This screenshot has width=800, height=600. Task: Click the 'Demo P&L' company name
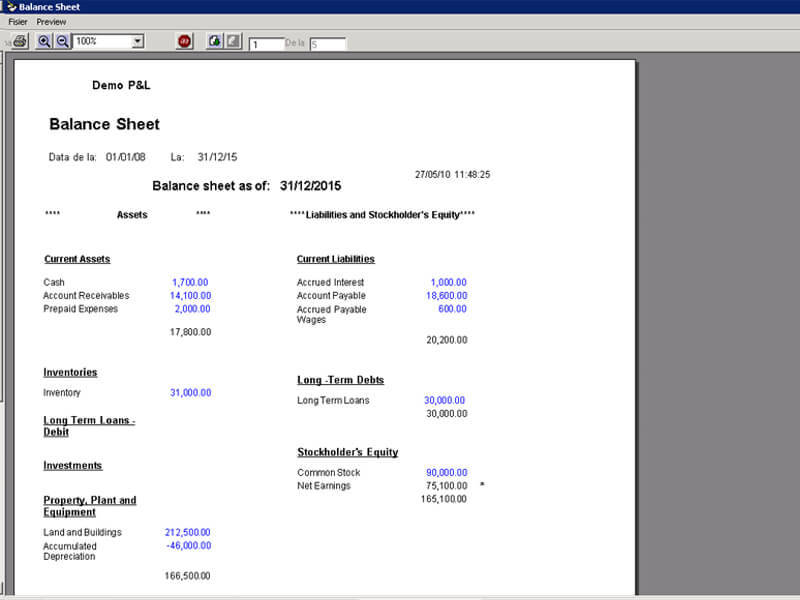pos(121,85)
